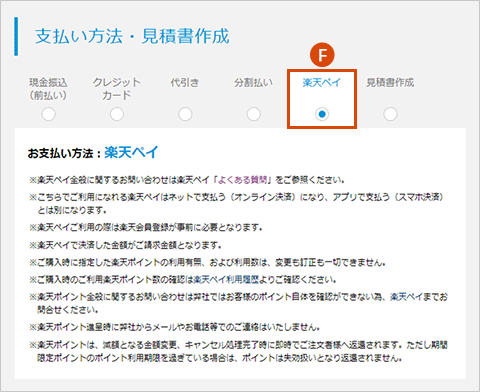Click the note about 楽天ポイント進呈時のご連絡
480x392 pixels.
coord(175,327)
